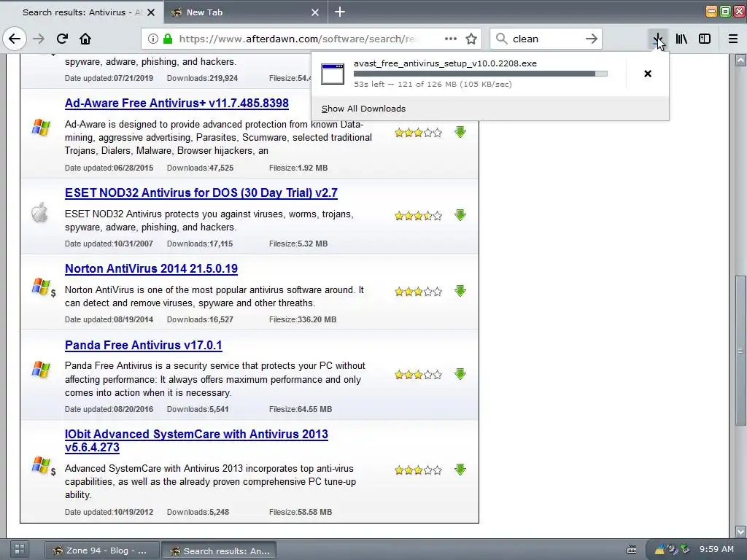
Task: Open ESET NOD32 Antivirus for DOS link
Action: click(x=201, y=192)
